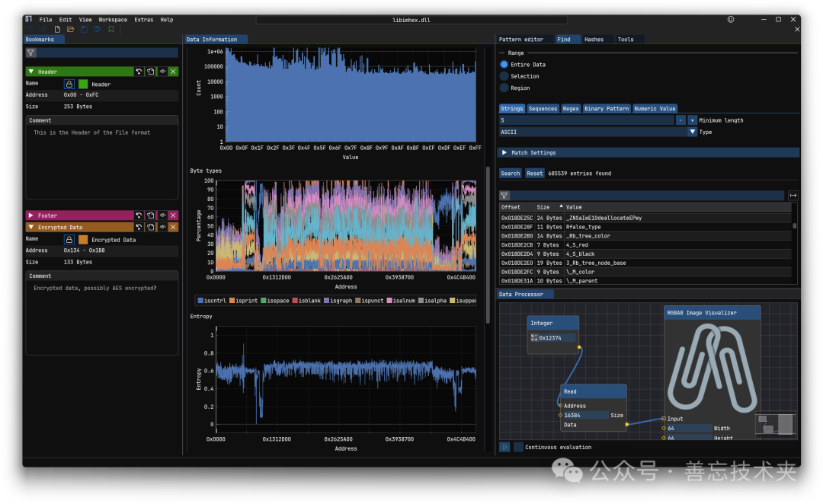Click the lock icon beside Header name
This screenshot has height=504, width=823.
point(69,84)
